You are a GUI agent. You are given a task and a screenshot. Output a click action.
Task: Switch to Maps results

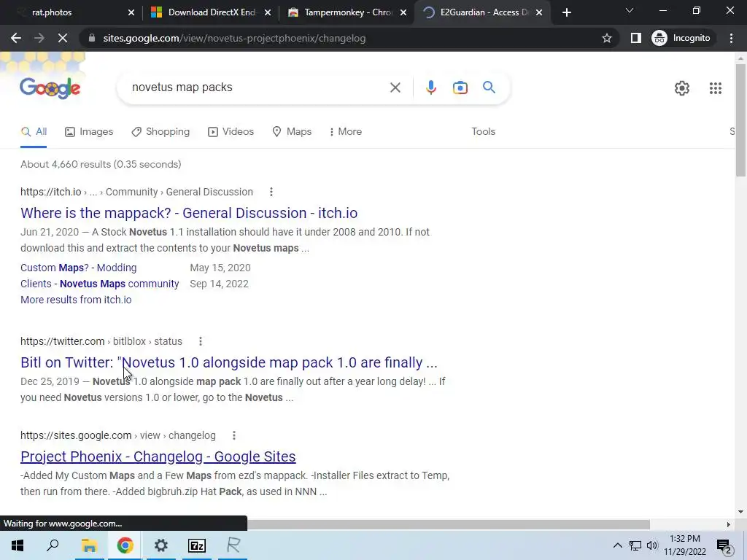click(292, 132)
